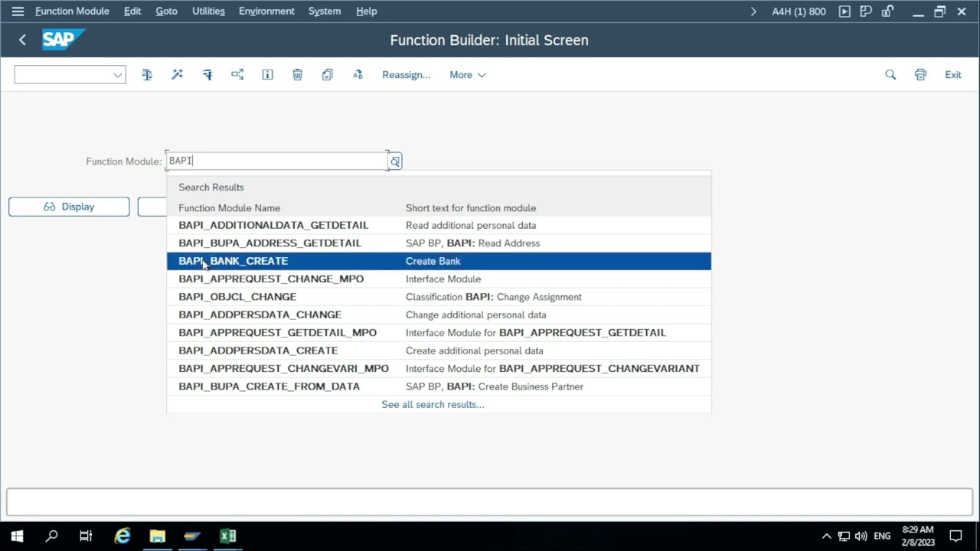
Task: Click the info box toolbar icon
Action: pos(267,74)
